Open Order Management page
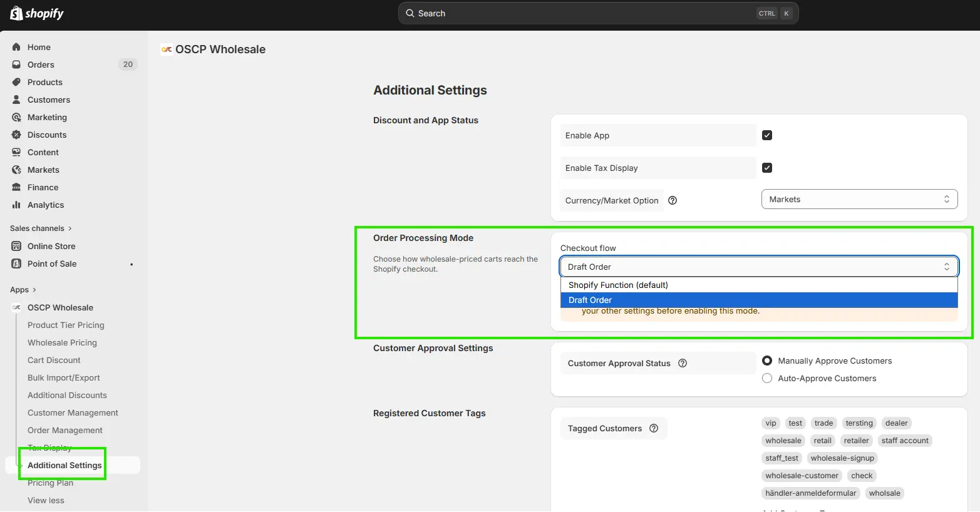980x512 pixels. (x=65, y=430)
